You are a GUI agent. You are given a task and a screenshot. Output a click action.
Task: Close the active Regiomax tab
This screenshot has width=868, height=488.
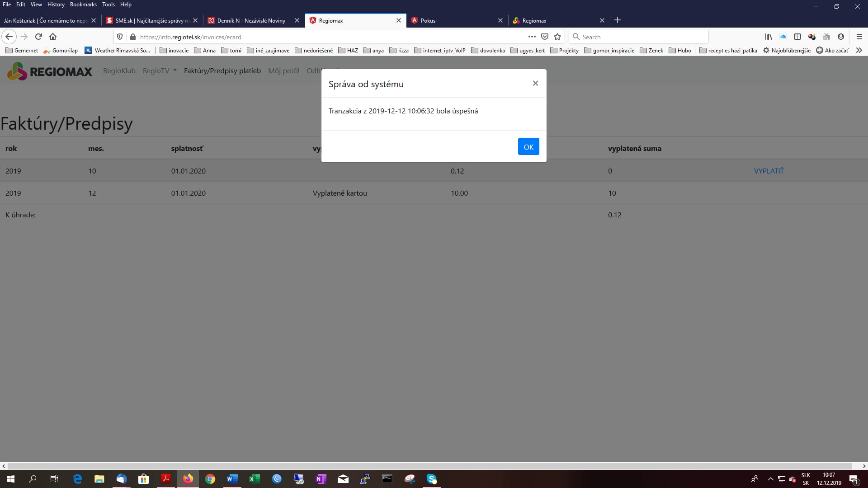click(x=399, y=20)
